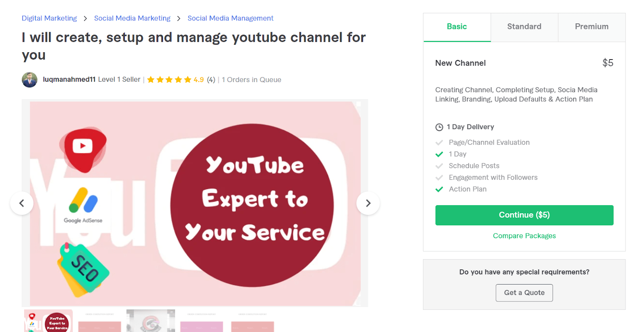Click the Engagement with Followers feature text
The width and height of the screenshot is (644, 332).
pyautogui.click(x=493, y=177)
